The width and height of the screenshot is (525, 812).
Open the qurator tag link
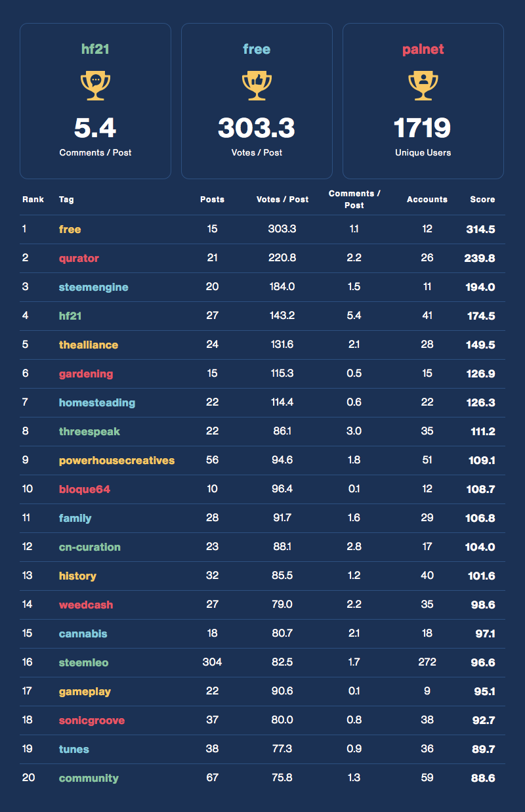pyautogui.click(x=79, y=259)
